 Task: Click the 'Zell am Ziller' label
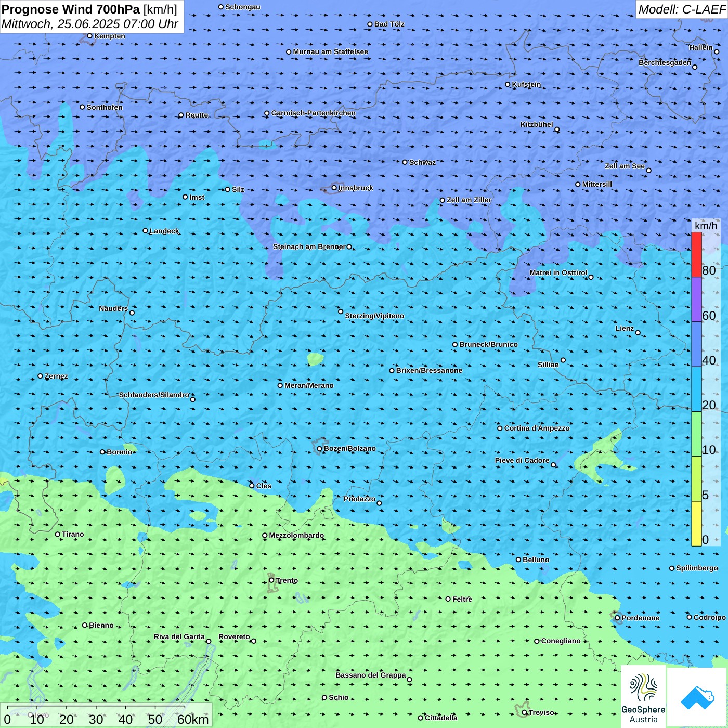[469, 200]
